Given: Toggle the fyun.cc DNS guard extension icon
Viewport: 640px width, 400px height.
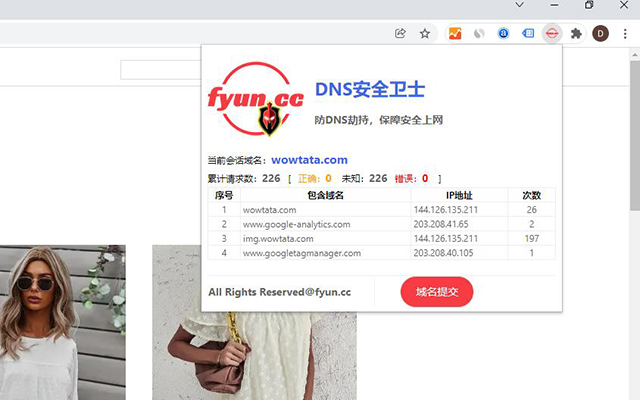Looking at the screenshot, I should 552,33.
